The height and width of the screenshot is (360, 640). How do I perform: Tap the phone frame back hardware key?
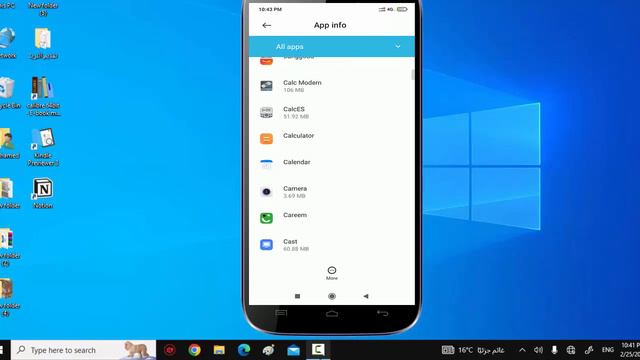point(382,313)
